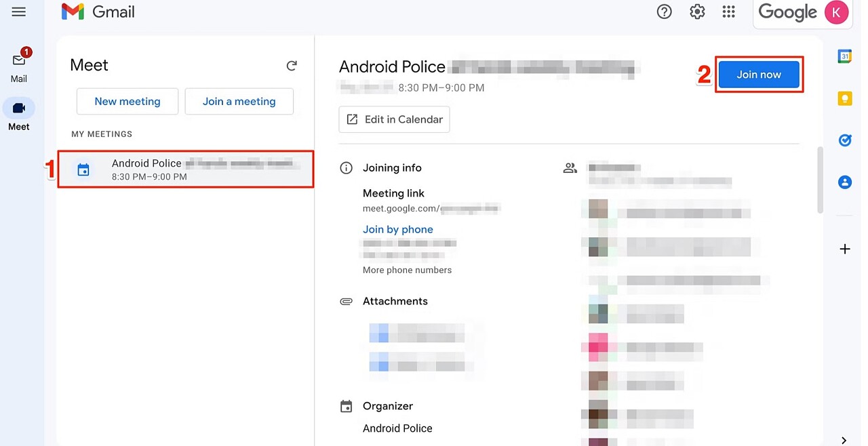Go to Mail in sidebar
Screen dimensions: 868x446
pos(19,66)
